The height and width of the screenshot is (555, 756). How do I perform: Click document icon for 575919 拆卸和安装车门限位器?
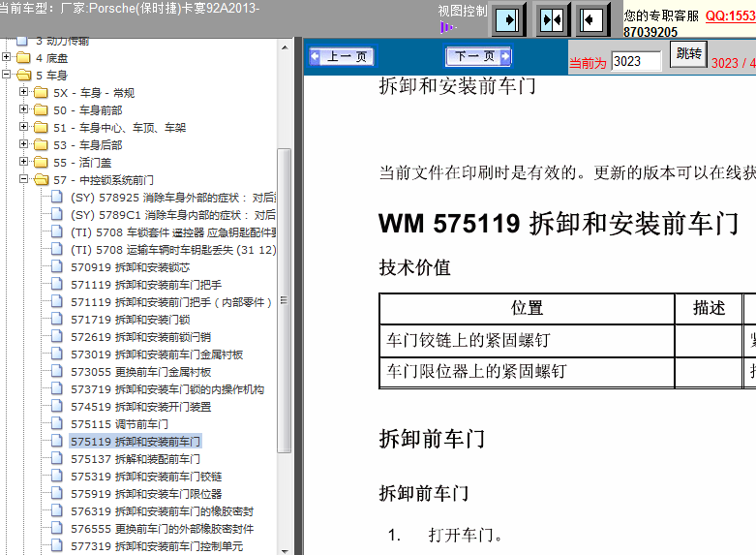tap(57, 493)
